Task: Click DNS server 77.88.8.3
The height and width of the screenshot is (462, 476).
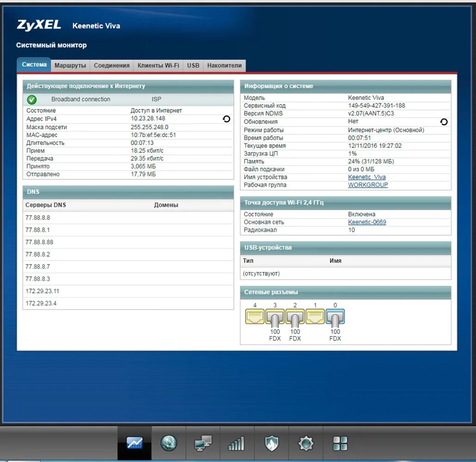Action: (37, 279)
